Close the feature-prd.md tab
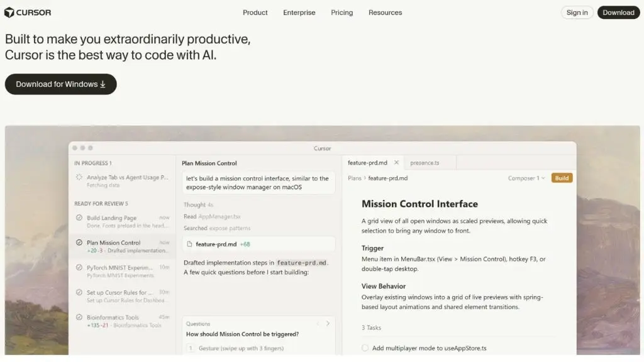The width and height of the screenshot is (644, 362). (396, 163)
